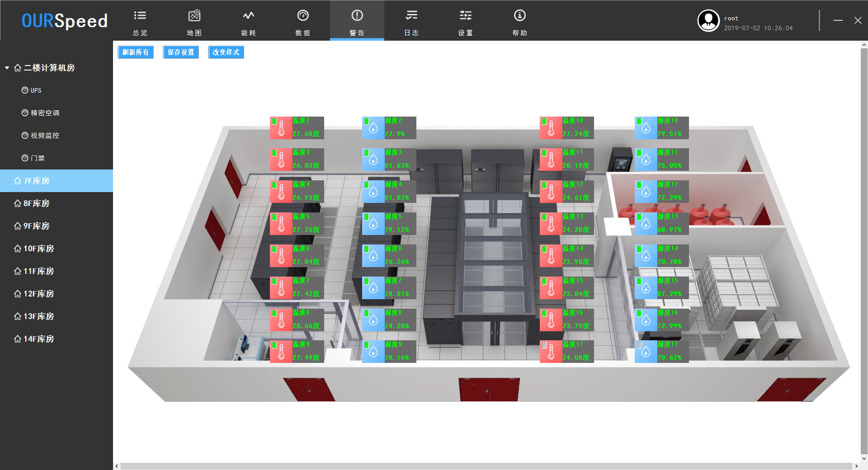
Task: Open the 帮助 help info icon
Action: 520,16
